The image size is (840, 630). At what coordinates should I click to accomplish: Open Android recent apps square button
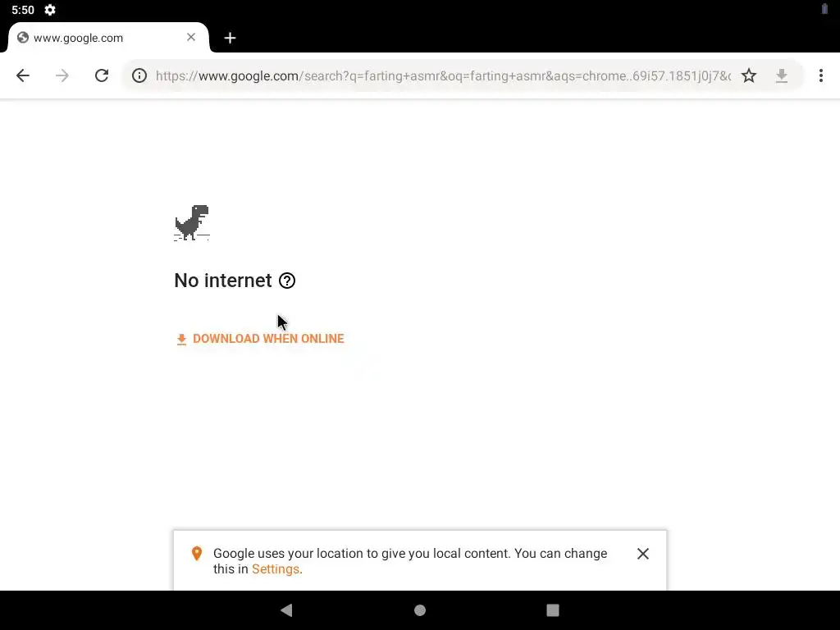tap(553, 610)
